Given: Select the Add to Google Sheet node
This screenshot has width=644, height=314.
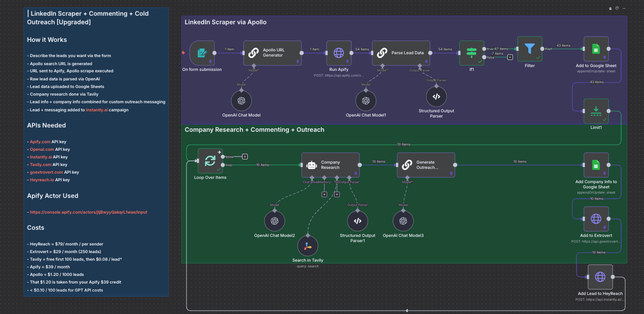Looking at the screenshot, I should point(596,49).
